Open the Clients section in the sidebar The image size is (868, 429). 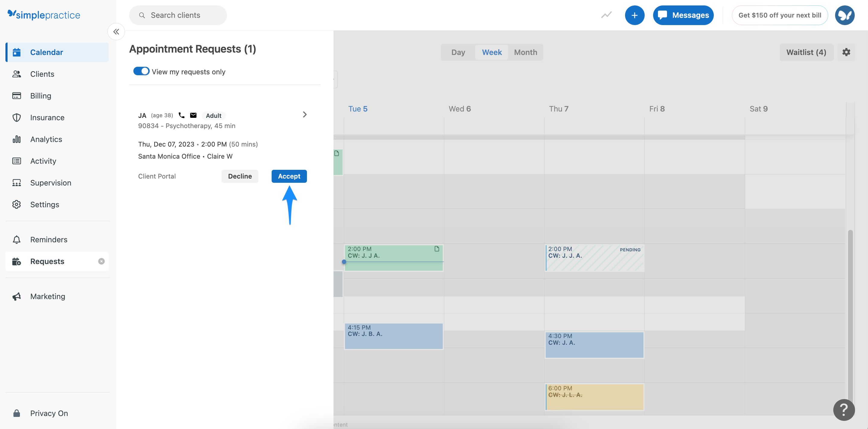click(42, 74)
